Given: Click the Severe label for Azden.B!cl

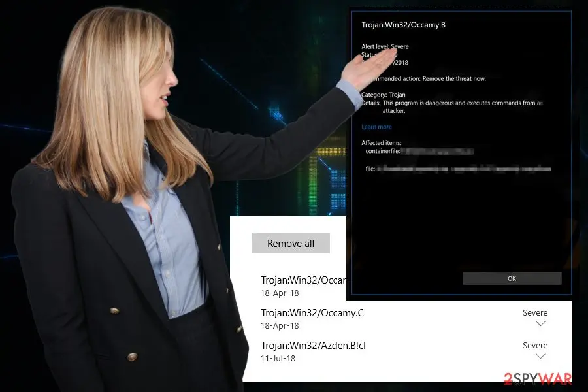Looking at the screenshot, I should click(x=535, y=346).
